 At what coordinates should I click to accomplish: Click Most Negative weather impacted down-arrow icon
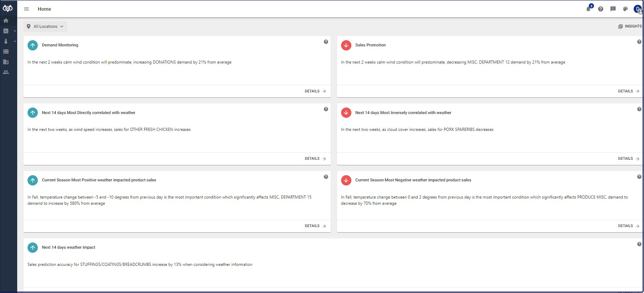tap(346, 180)
